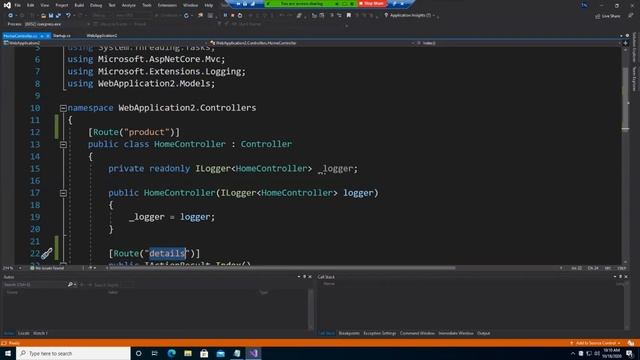Click the Stop Debugging red square icon

tap(233, 16)
